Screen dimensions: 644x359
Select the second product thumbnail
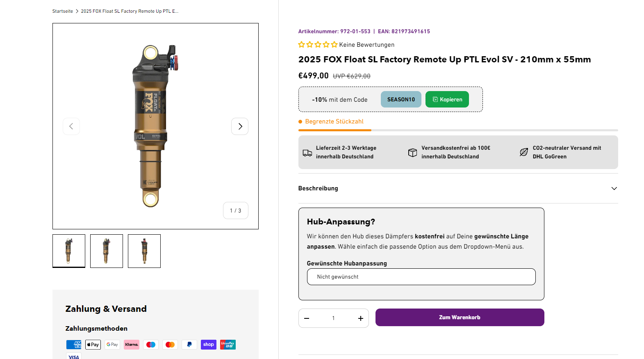click(x=107, y=251)
